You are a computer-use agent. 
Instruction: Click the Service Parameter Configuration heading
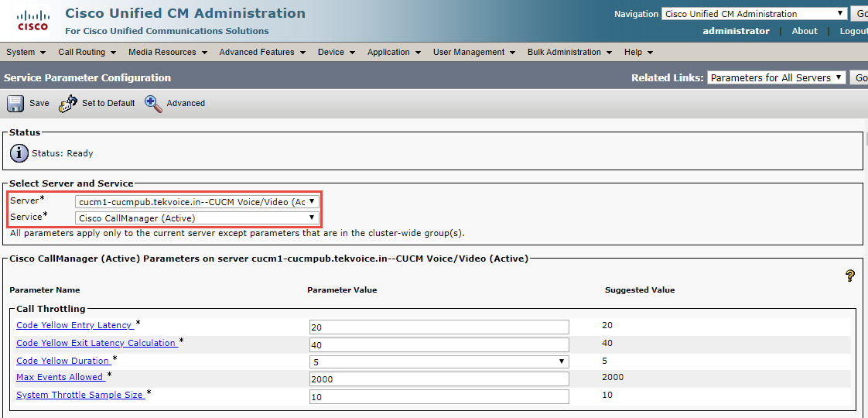(x=87, y=77)
